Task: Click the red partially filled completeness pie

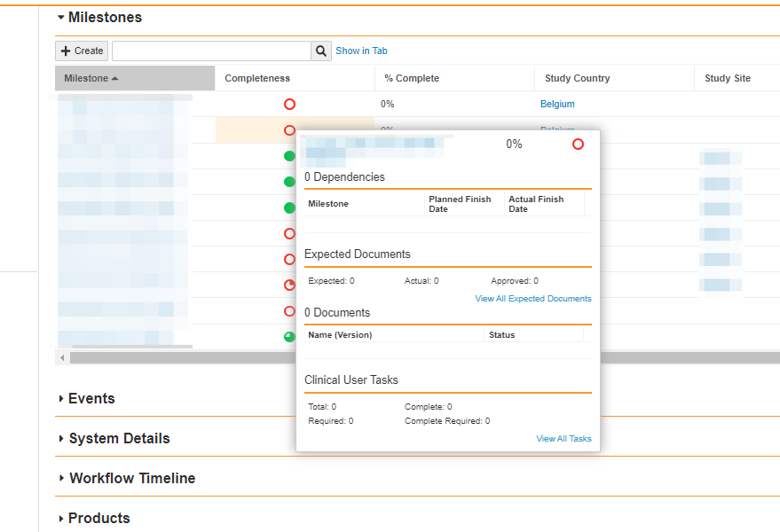Action: (289, 286)
